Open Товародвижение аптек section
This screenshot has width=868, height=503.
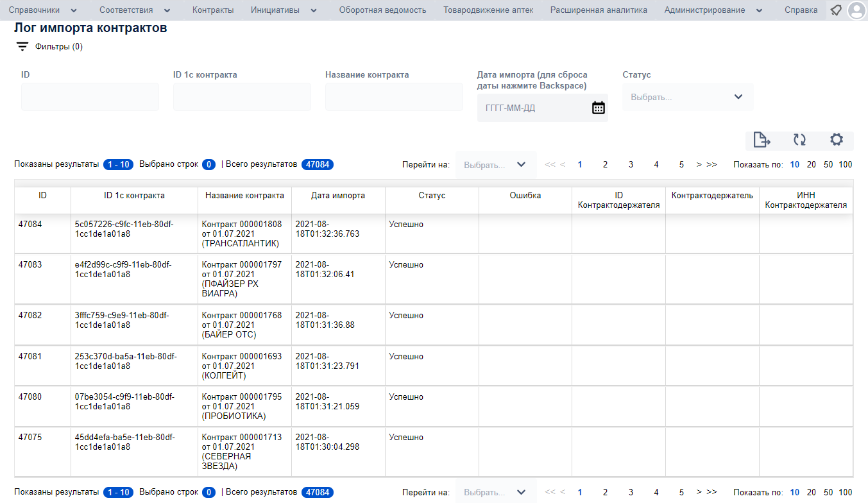point(488,10)
